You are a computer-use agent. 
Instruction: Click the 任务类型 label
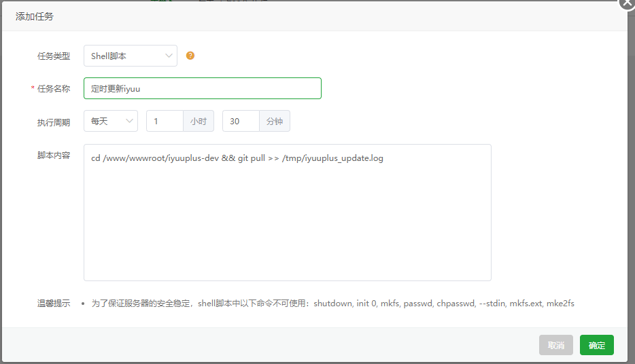click(x=54, y=56)
